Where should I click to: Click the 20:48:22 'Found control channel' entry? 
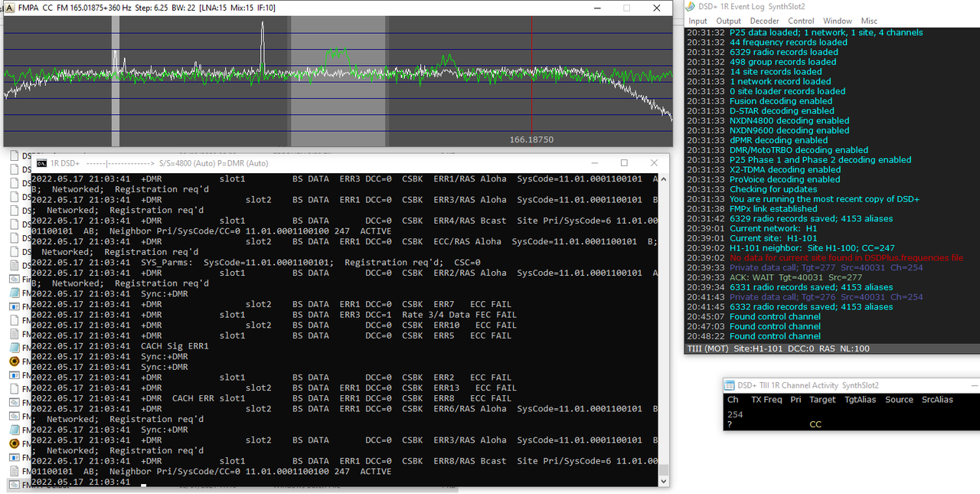point(775,336)
